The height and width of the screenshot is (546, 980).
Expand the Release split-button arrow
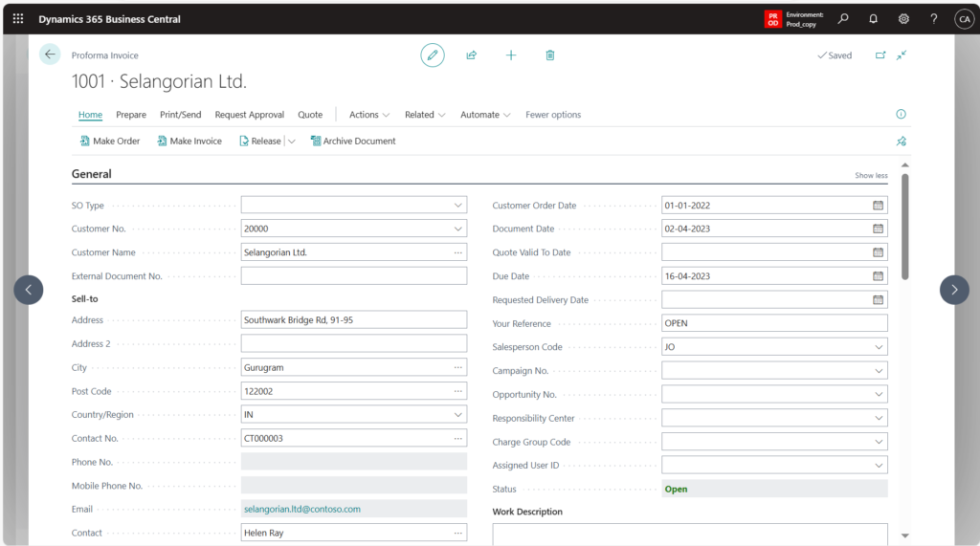(x=292, y=142)
